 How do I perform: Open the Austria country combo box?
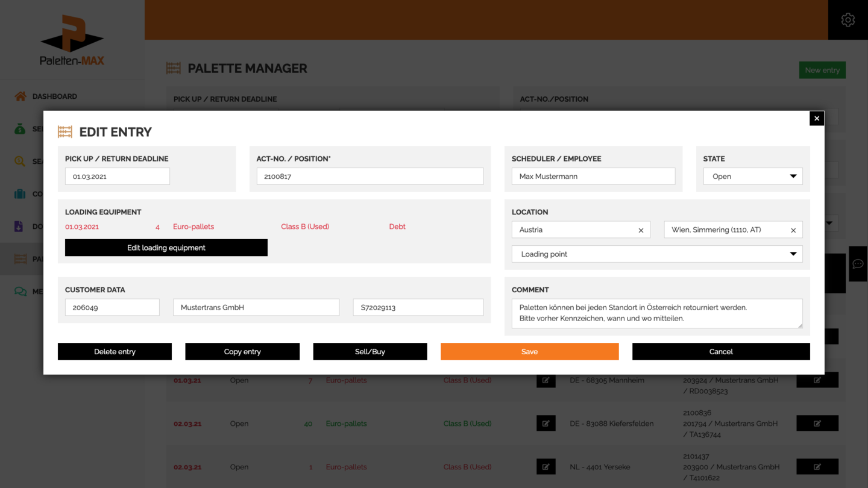(573, 230)
